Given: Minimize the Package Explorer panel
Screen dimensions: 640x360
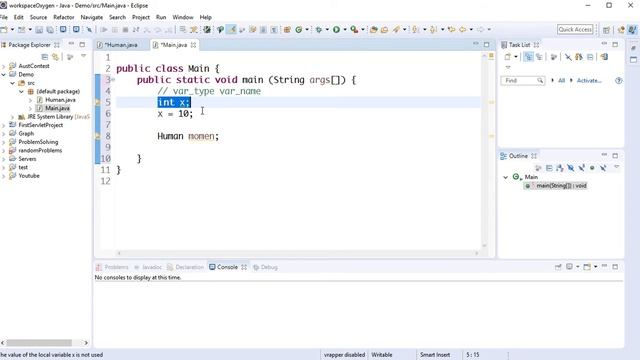Looking at the screenshot, I should coord(71,44).
